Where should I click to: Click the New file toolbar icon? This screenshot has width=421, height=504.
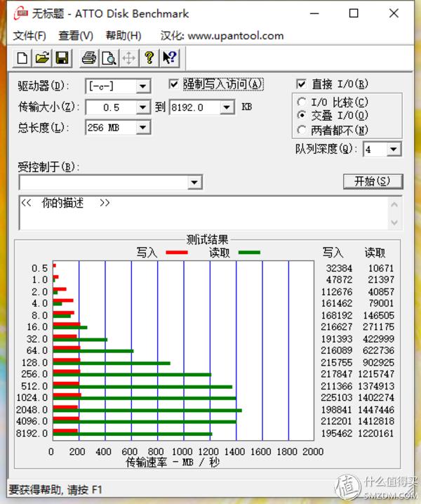(x=22, y=58)
